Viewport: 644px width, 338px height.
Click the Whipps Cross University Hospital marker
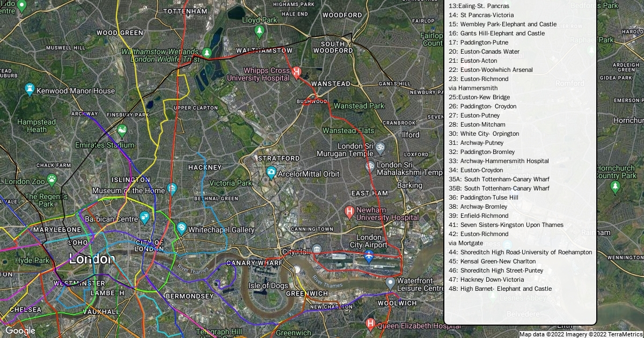coord(296,71)
